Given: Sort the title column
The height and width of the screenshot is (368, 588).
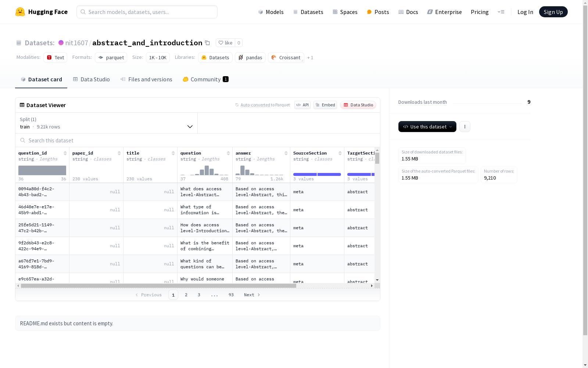Looking at the screenshot, I should click(x=173, y=153).
